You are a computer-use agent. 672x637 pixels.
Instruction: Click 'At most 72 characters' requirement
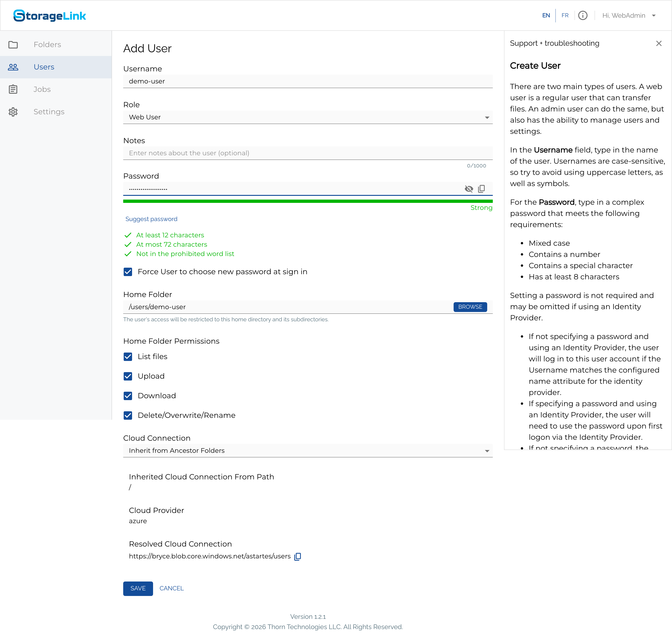[171, 245]
